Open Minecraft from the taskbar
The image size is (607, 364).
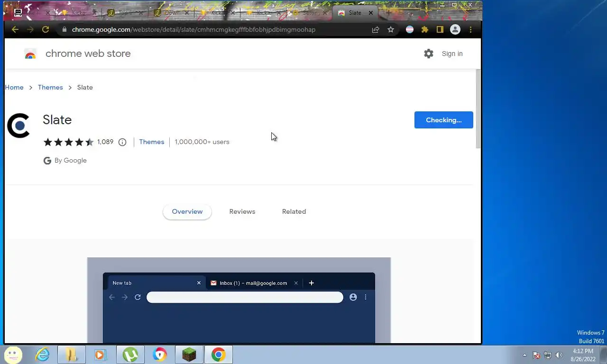click(x=189, y=355)
